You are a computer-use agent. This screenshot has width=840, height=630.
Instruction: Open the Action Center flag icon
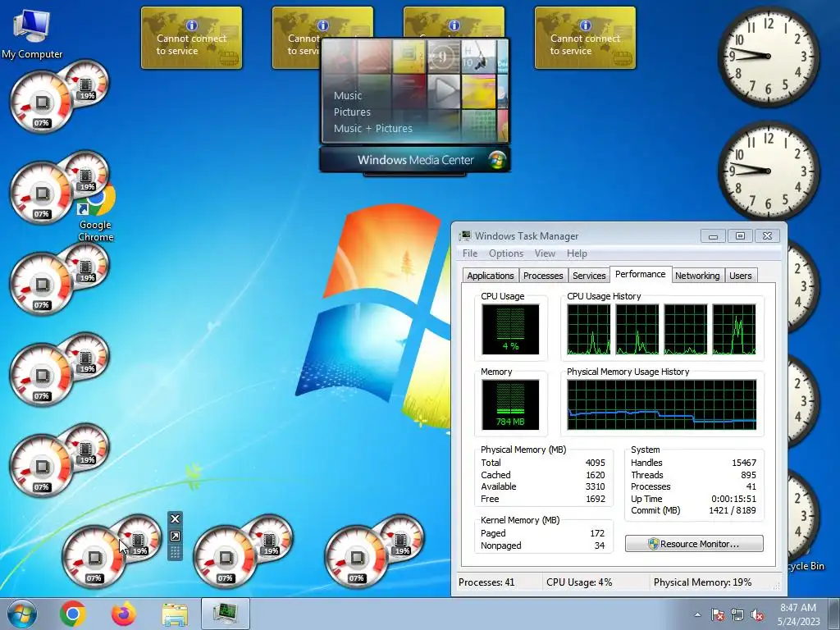tap(717, 614)
